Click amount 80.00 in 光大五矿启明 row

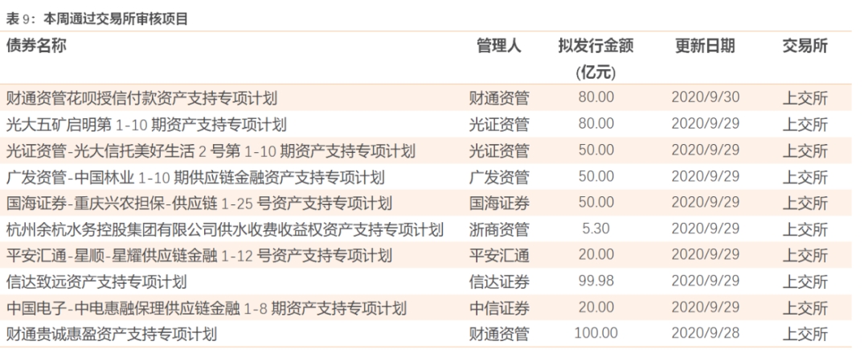[596, 123]
